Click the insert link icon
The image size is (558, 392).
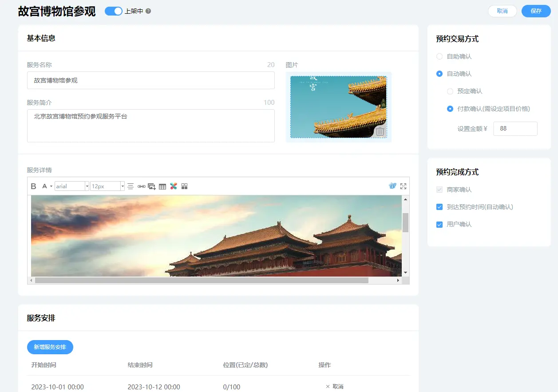tap(141, 186)
